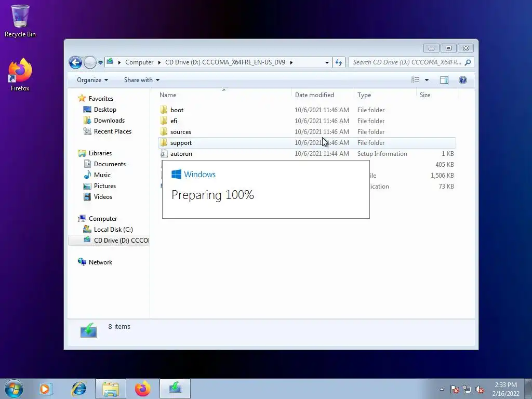The image size is (532, 399).
Task: Select the sources folder icon
Action: (164, 131)
